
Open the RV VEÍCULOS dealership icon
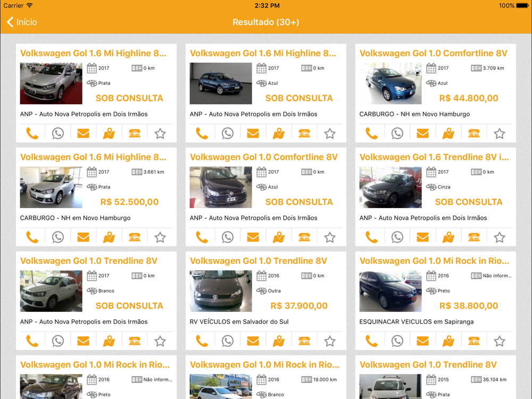click(x=304, y=341)
